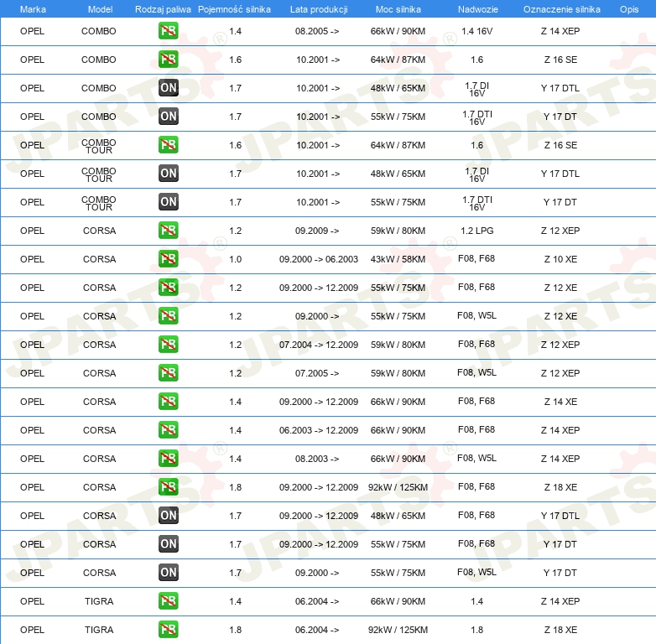Click the Nadwozie column header
This screenshot has width=656, height=644.
pos(478,9)
